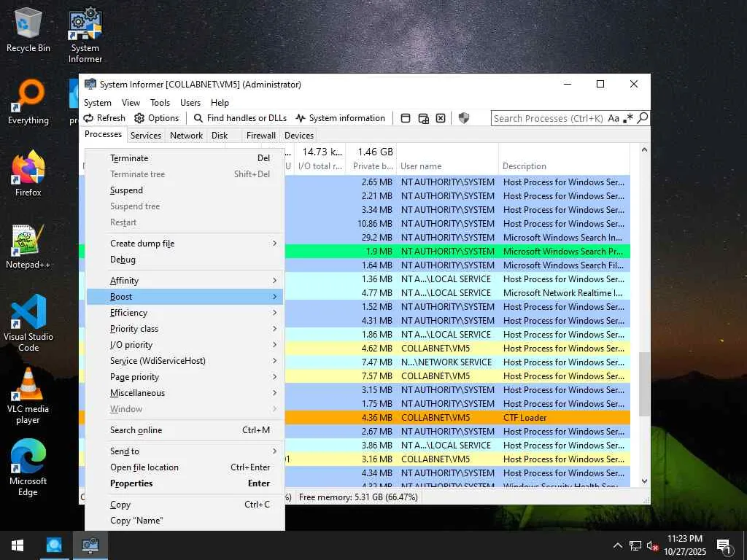Open VLC media player shortcut
This screenshot has width=747, height=560.
click(x=28, y=396)
